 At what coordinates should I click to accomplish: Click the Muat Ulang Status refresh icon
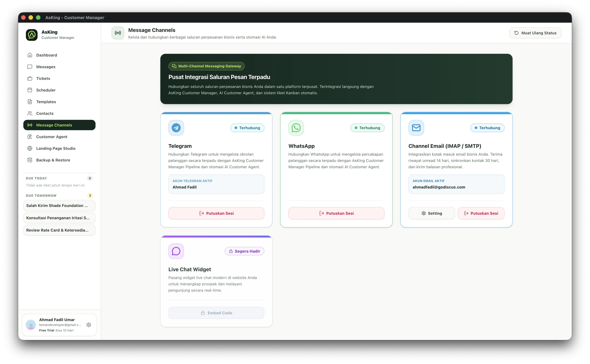[516, 33]
